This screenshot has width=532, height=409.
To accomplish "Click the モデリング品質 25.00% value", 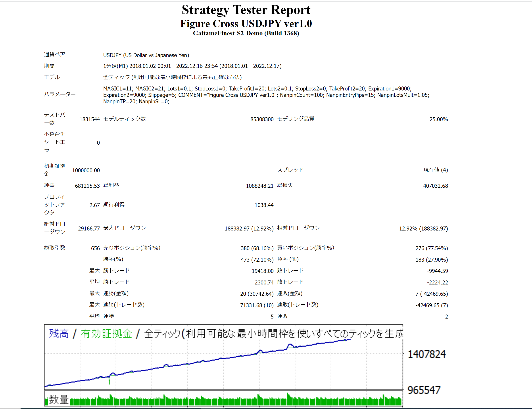I will tap(438, 119).
